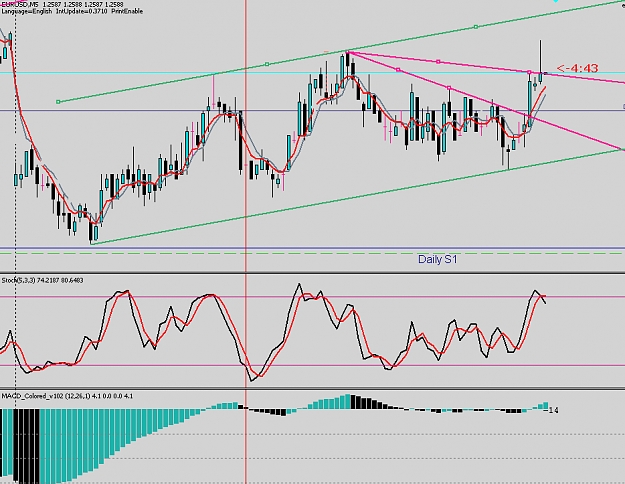This screenshot has width=625, height=484.
Task: Select the dashed green Daily S1 support line
Action: [312, 253]
